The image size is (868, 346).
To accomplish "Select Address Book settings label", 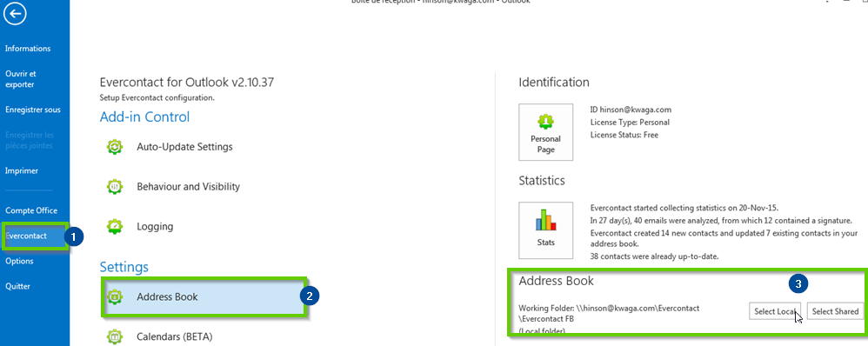I will tap(167, 296).
